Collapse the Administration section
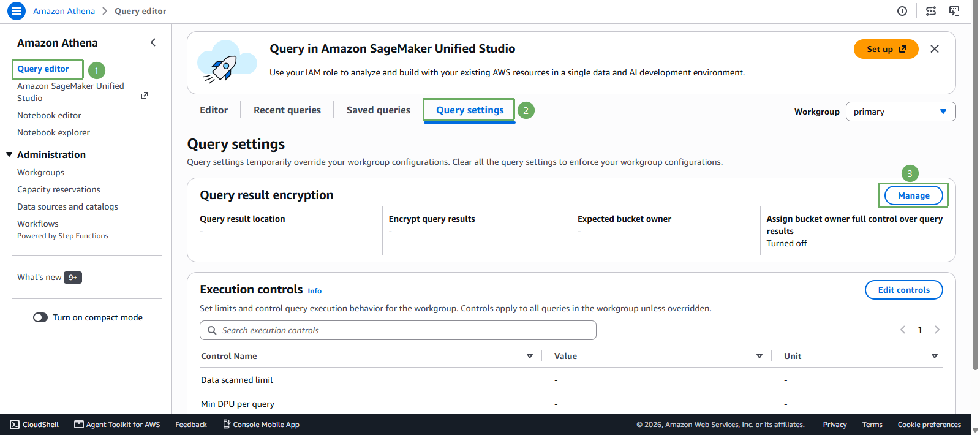 click(x=9, y=154)
